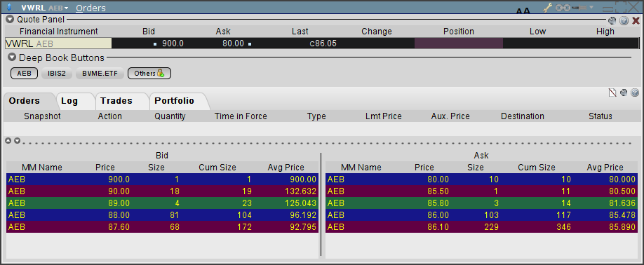Click the down arrow divider button
The image size is (644, 265).
point(18,141)
